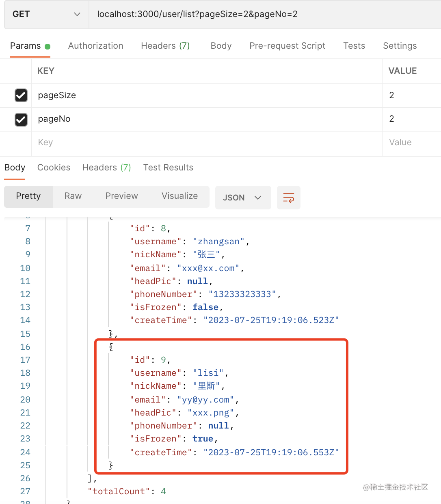Select the request Body tab
The image size is (441, 504).
[221, 46]
